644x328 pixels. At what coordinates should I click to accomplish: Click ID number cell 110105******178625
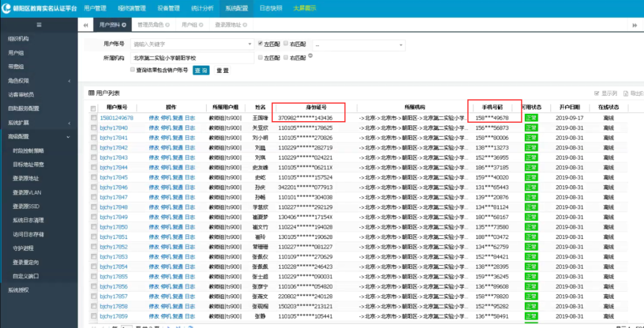[305, 128]
